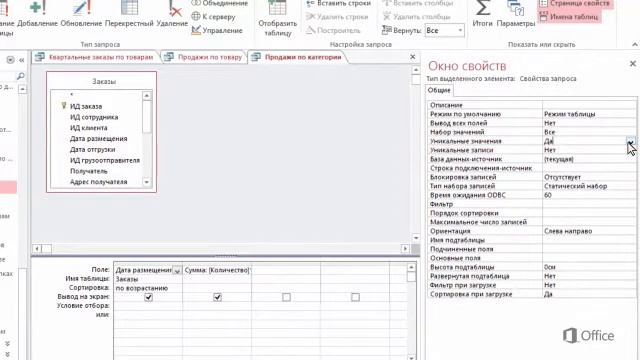Click the Объединение query option
This screenshot has width=640, height=360.
220,3
